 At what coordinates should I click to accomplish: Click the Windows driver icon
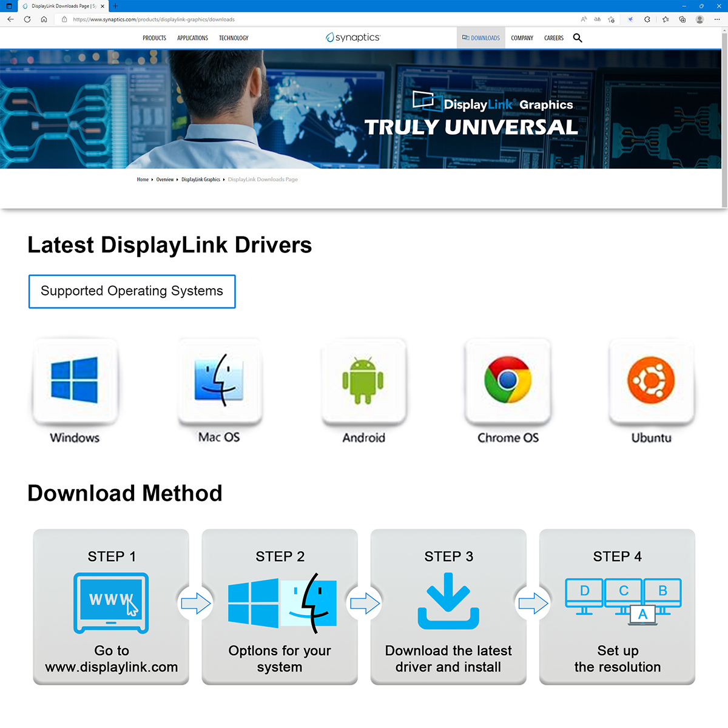(x=75, y=381)
